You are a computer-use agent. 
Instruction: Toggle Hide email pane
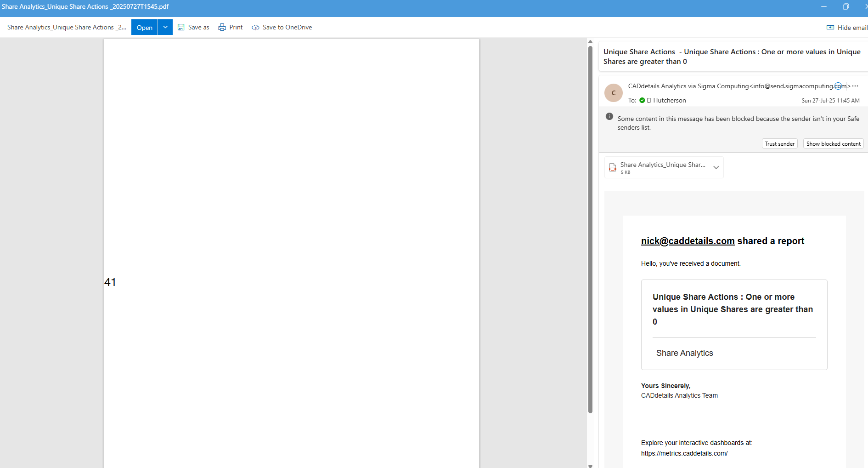847,28
